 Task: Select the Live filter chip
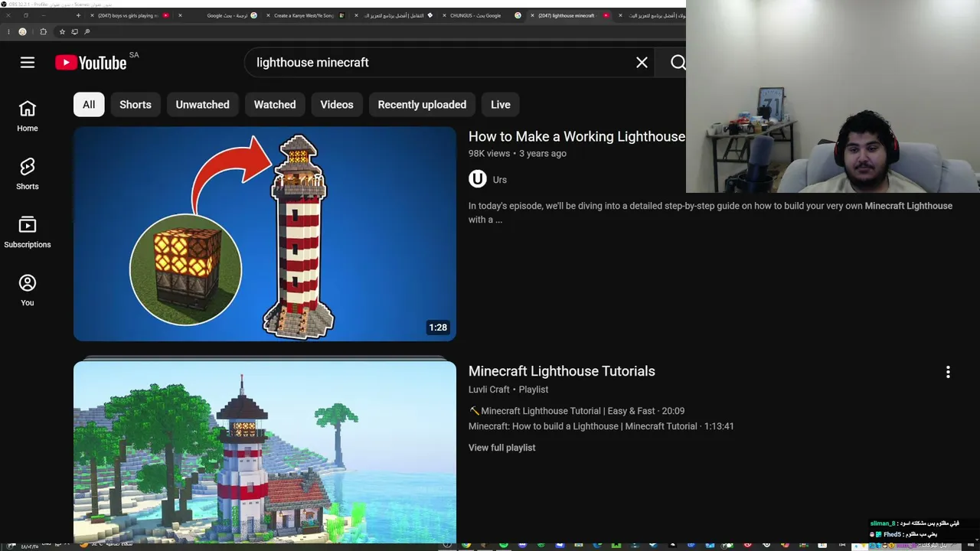click(501, 105)
